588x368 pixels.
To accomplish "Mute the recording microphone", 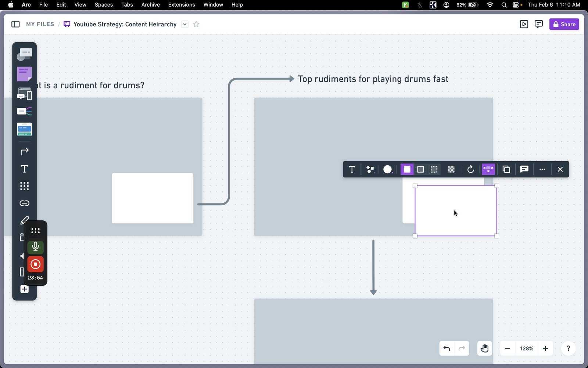I will (35, 247).
